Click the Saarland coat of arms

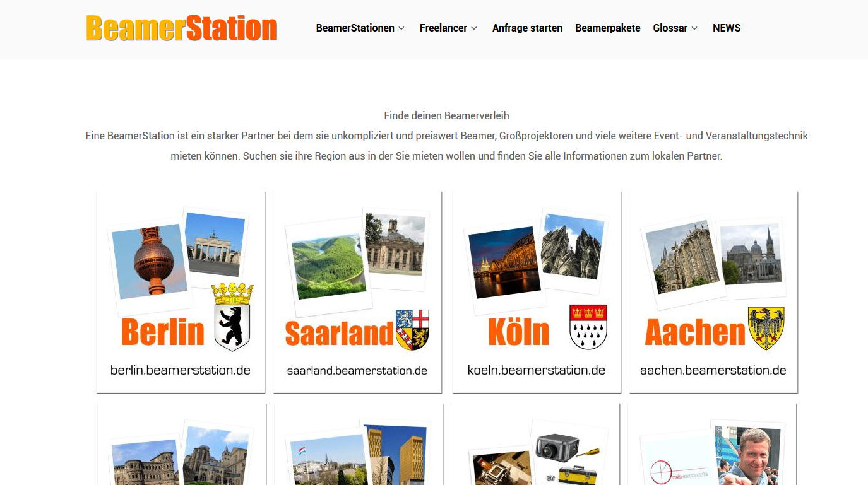[x=412, y=330]
